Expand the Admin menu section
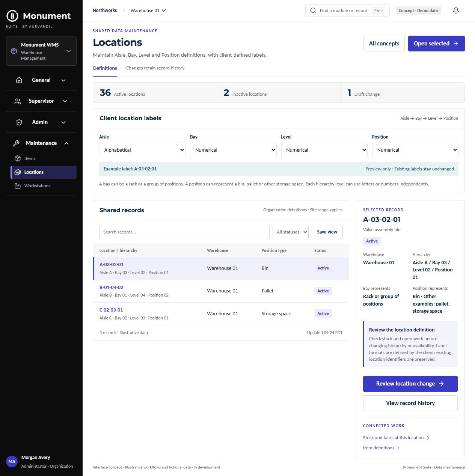The image size is (475, 476). [41, 122]
